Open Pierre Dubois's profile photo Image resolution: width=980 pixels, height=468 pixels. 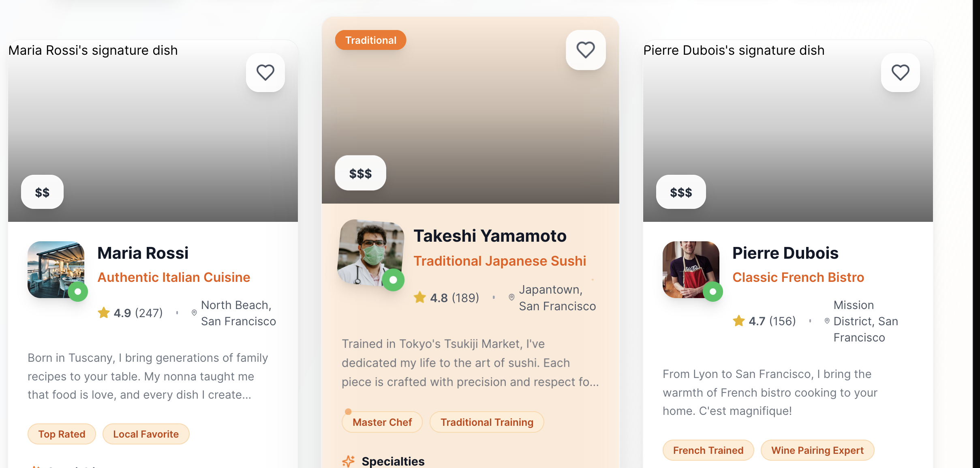(691, 270)
